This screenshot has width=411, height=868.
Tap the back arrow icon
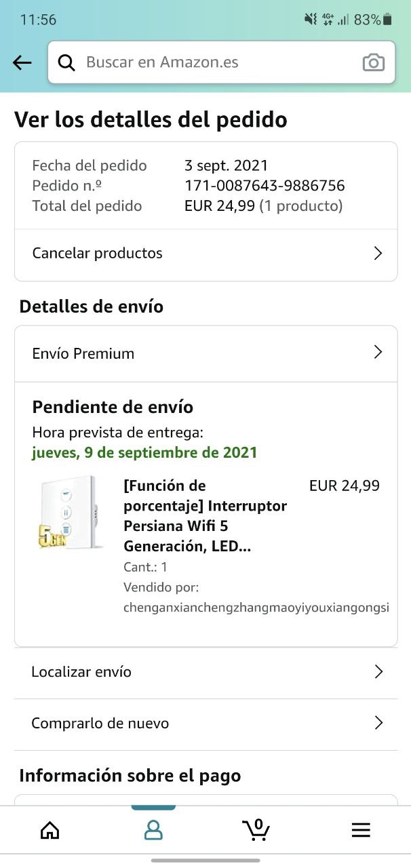[x=22, y=63]
